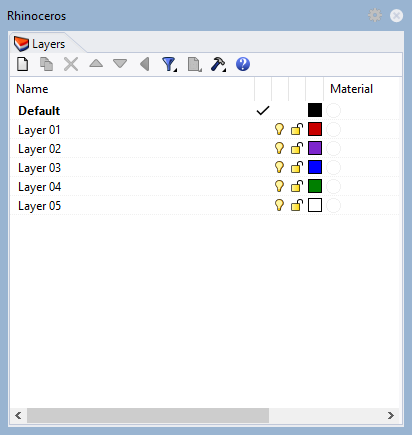Change Layer 03 blue color swatch

[x=315, y=167]
